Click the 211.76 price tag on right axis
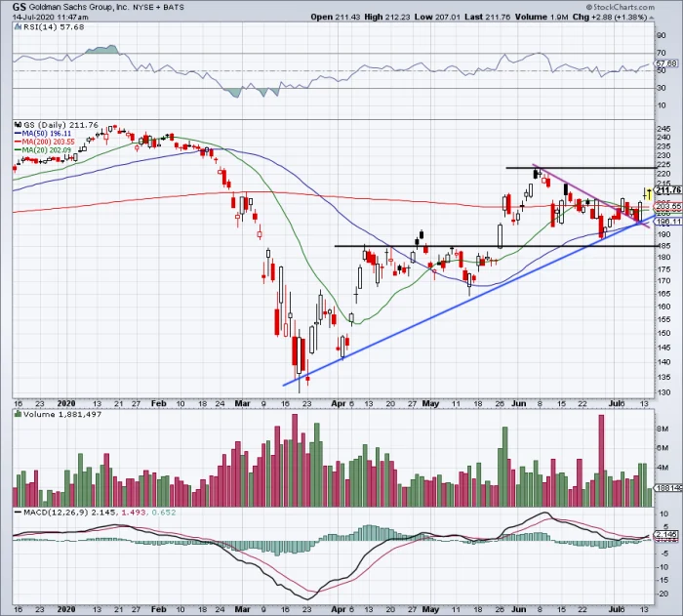 [x=668, y=190]
